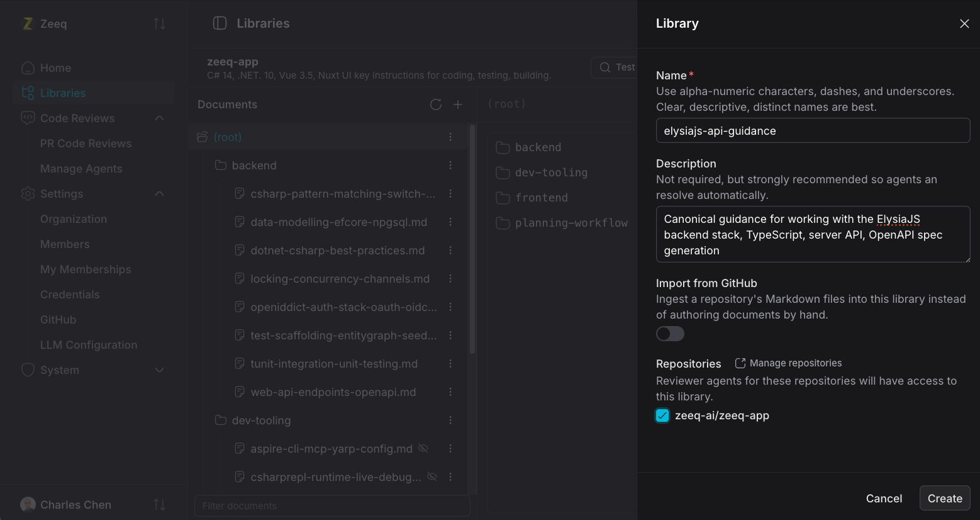Click Create to create the library
Viewport: 980px width, 520px height.
point(945,498)
